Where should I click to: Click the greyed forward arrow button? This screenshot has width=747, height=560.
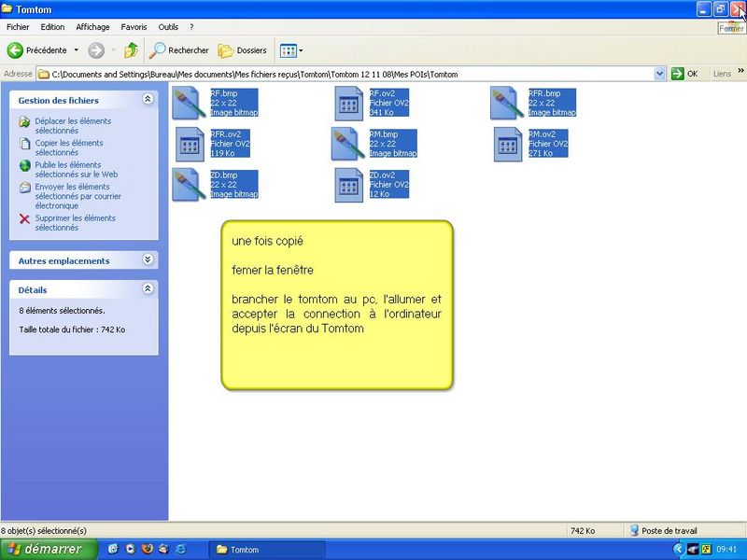click(96, 50)
